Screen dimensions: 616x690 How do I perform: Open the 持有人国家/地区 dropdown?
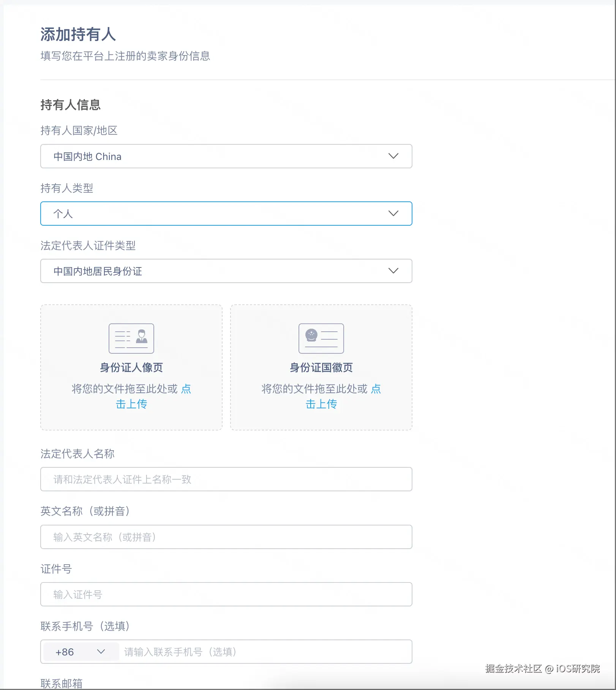226,156
